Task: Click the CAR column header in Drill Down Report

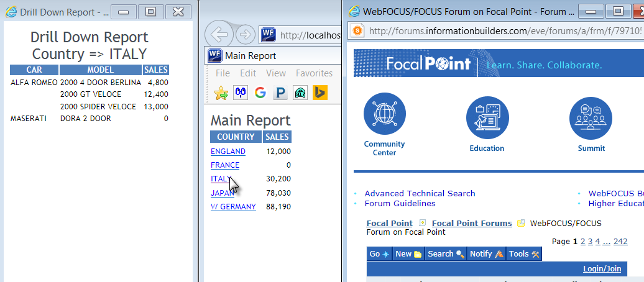Action: coord(34,70)
